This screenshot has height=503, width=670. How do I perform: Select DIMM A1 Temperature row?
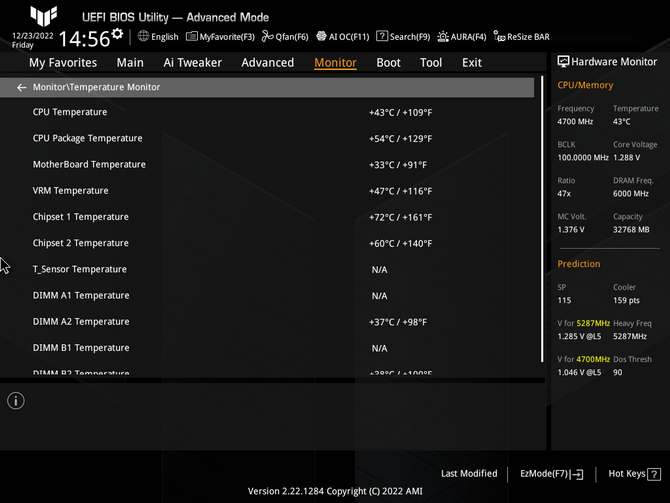pos(267,296)
